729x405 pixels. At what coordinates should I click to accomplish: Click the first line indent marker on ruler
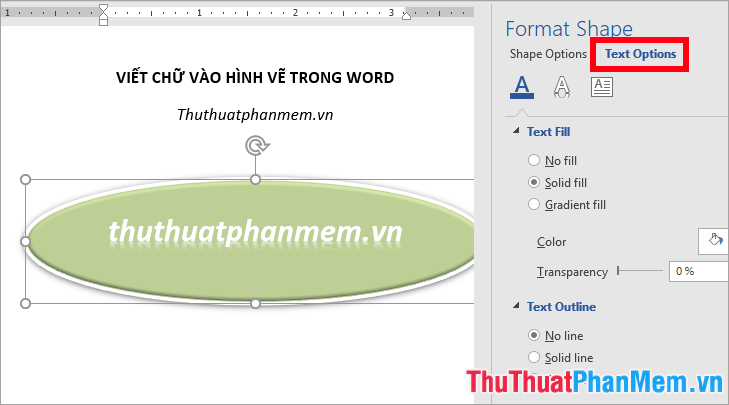pos(103,9)
